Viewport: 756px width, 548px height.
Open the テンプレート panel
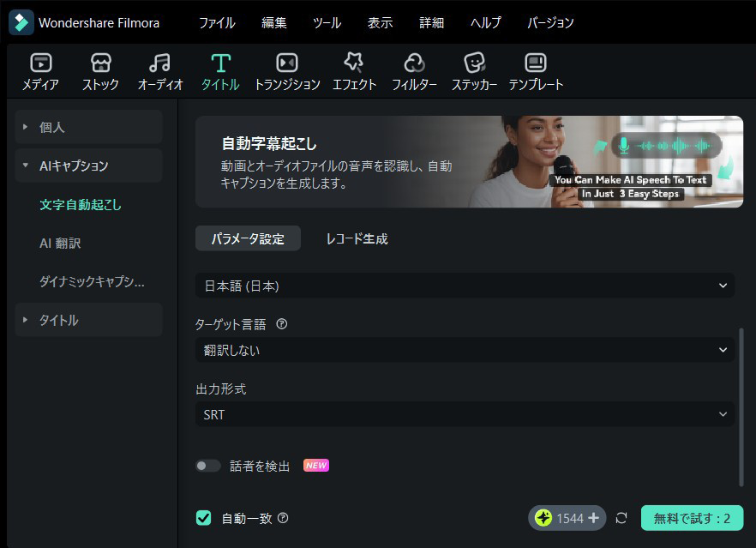tap(535, 70)
